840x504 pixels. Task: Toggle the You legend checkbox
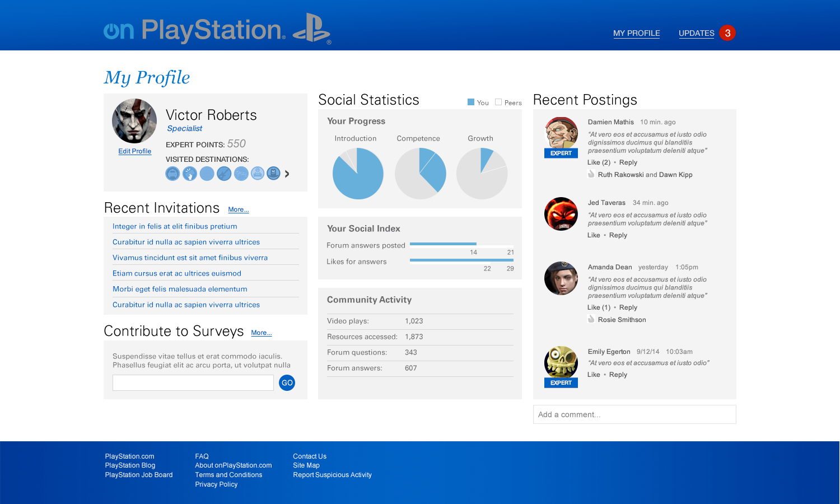tap(471, 102)
